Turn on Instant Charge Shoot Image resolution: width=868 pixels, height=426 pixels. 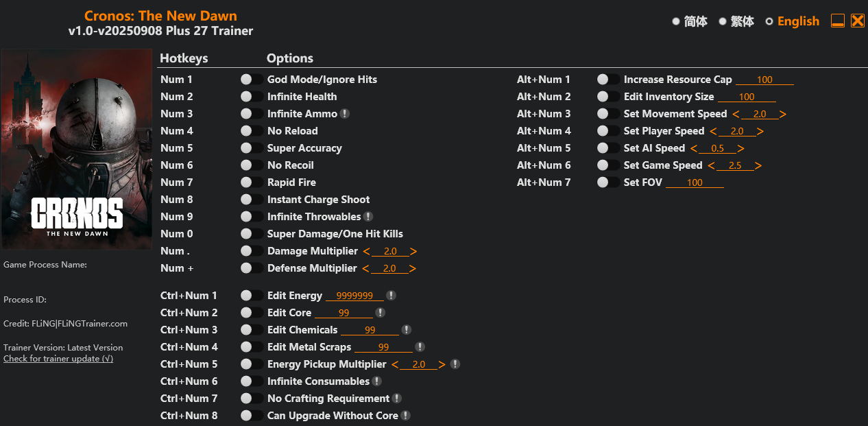[x=252, y=200]
